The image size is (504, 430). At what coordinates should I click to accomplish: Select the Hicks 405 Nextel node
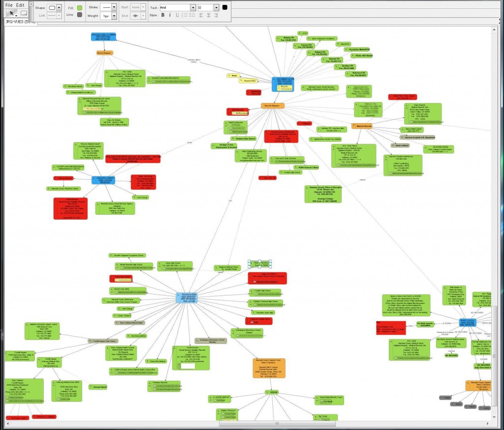click(x=362, y=56)
